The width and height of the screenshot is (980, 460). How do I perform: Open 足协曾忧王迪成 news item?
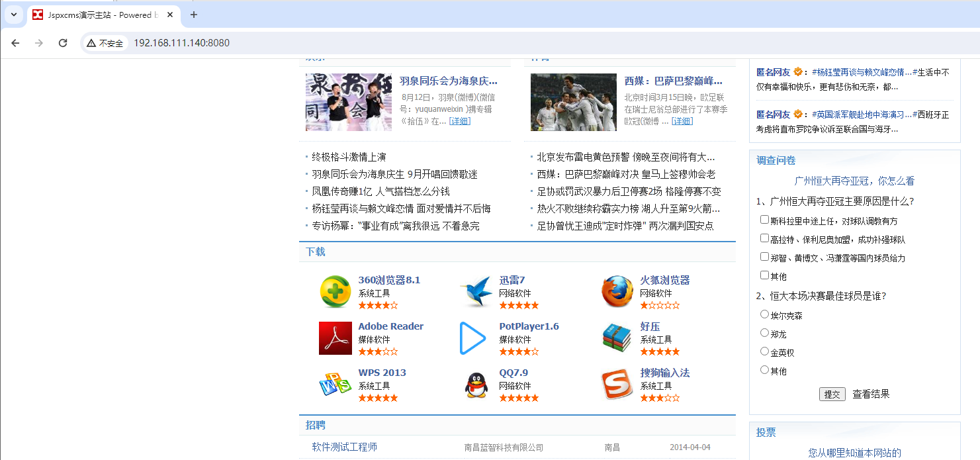pyautogui.click(x=625, y=226)
